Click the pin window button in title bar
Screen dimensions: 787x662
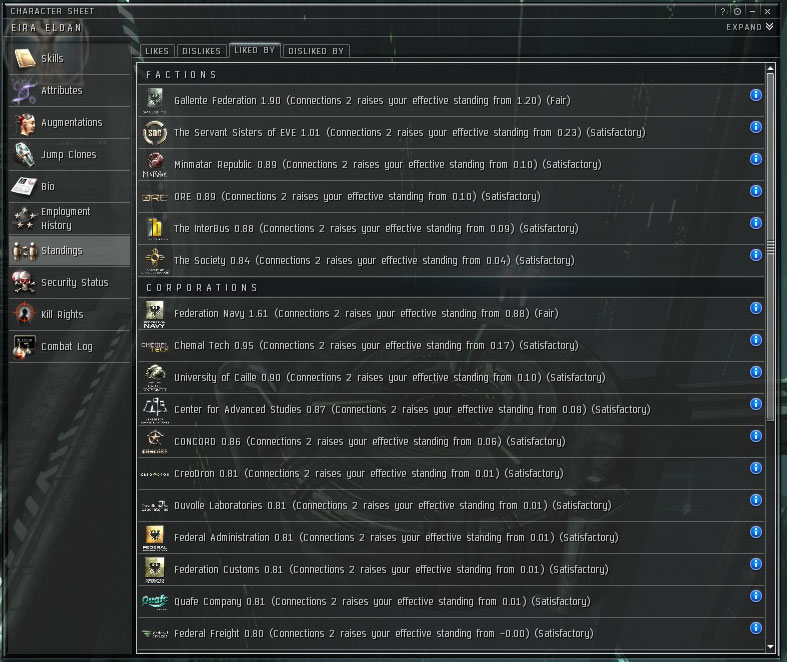coord(737,11)
